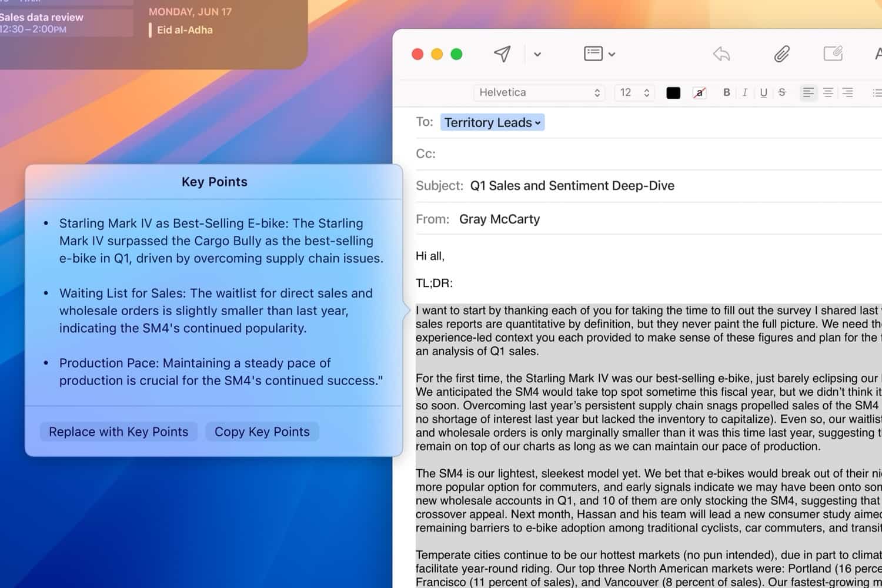Attach a file using paperclip icon
This screenshot has width=882, height=588.
pos(781,54)
